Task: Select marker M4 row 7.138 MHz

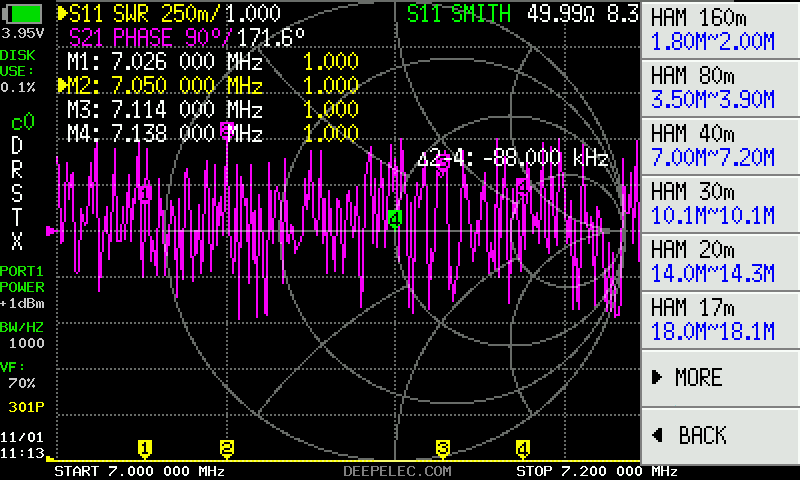Action: (213, 134)
